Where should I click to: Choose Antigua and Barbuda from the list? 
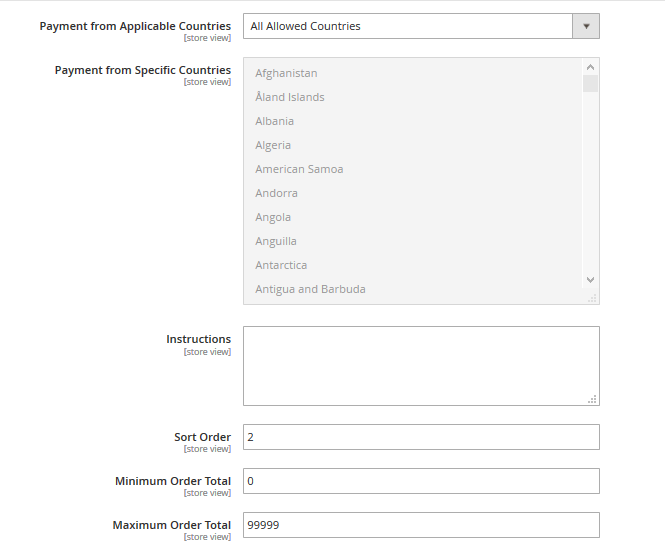[310, 289]
